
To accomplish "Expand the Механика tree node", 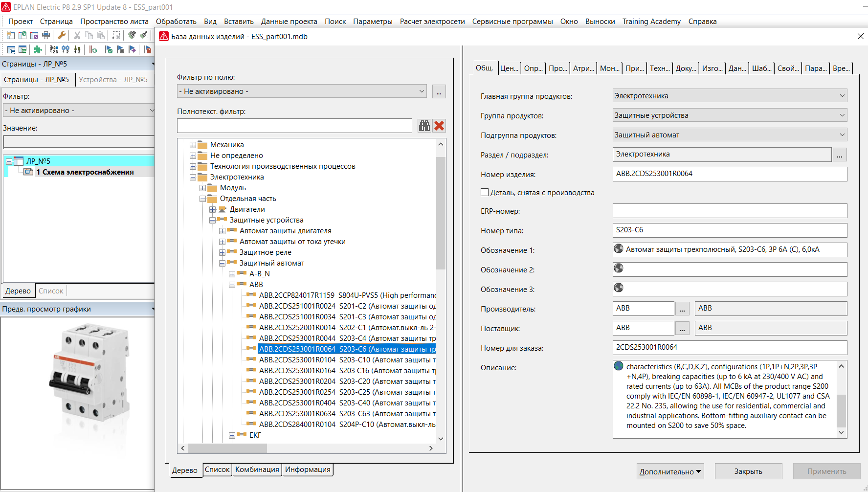I will (x=193, y=145).
